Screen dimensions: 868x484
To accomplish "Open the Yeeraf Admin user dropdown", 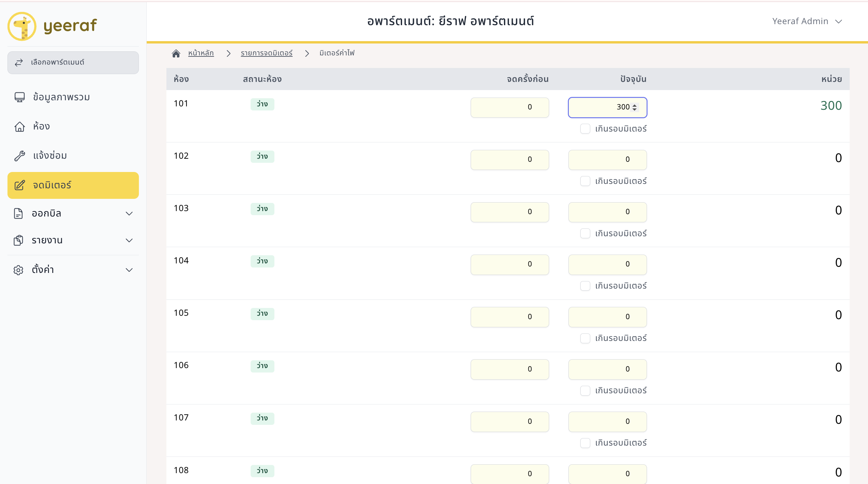I will pyautogui.click(x=807, y=21).
